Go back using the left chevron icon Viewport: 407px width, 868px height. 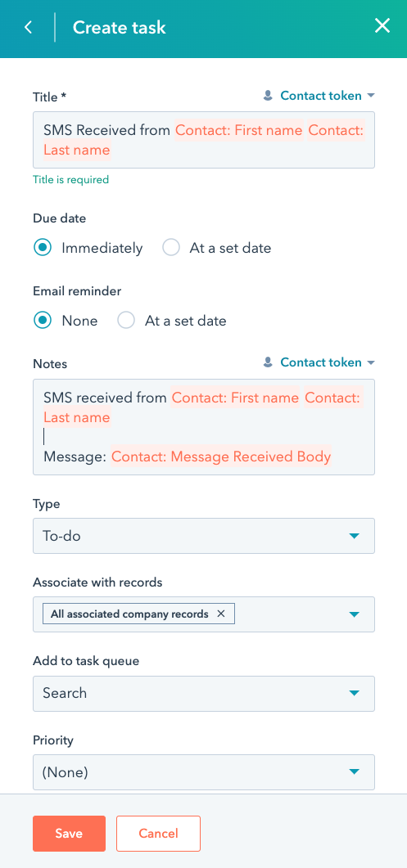tap(29, 27)
